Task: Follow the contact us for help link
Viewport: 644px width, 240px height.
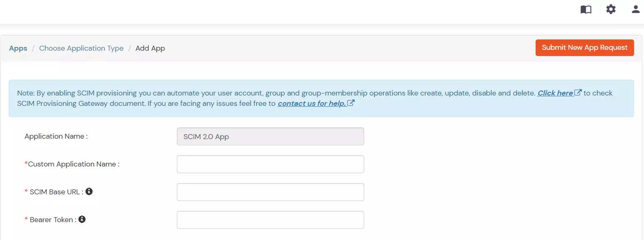Action: pyautogui.click(x=312, y=103)
